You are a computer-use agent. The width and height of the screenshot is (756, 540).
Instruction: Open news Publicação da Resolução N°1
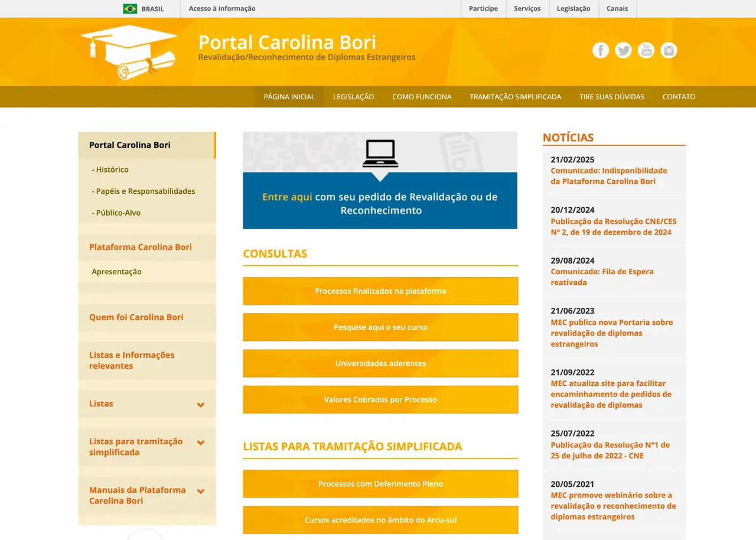(x=611, y=450)
